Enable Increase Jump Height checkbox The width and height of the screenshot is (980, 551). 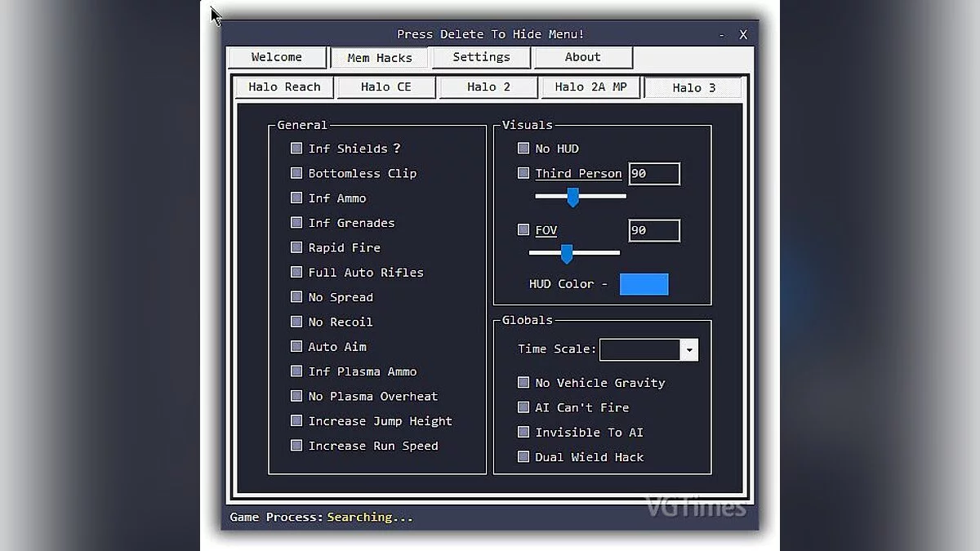pos(296,420)
